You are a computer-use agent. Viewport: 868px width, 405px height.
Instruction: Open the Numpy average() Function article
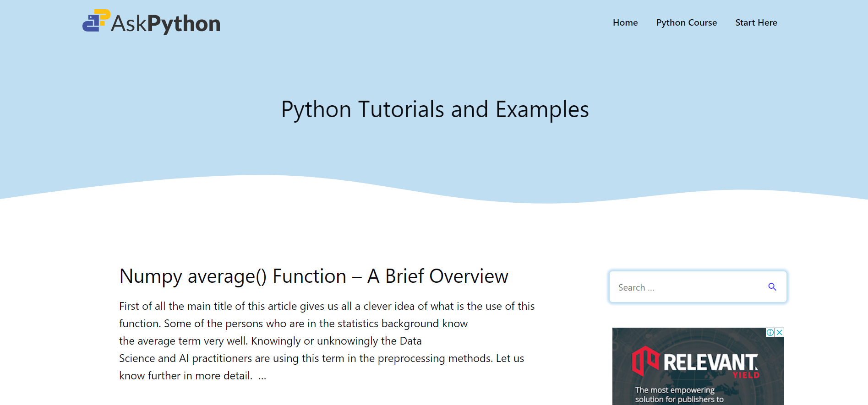point(313,276)
